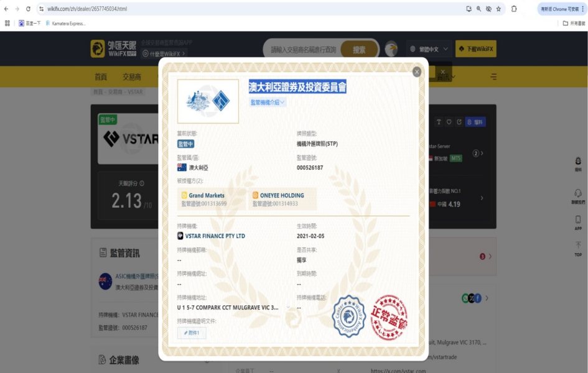Screen dimensions: 588x373
Task: Open the eagle avatar icon in header
Action: (x=391, y=49)
